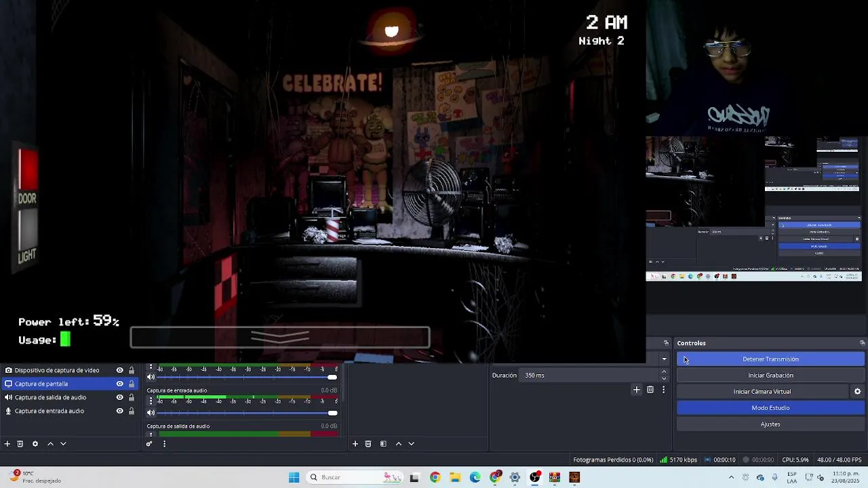Open source properties with the gear icon
This screenshot has height=488, width=868.
pyautogui.click(x=35, y=444)
